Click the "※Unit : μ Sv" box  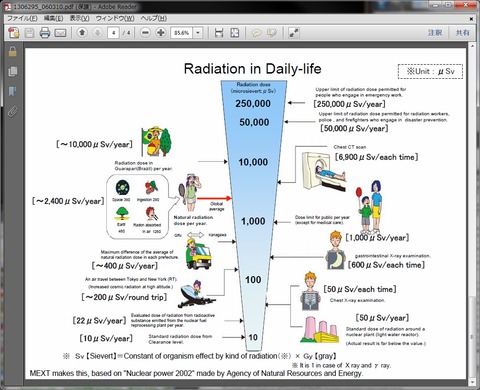(430, 71)
